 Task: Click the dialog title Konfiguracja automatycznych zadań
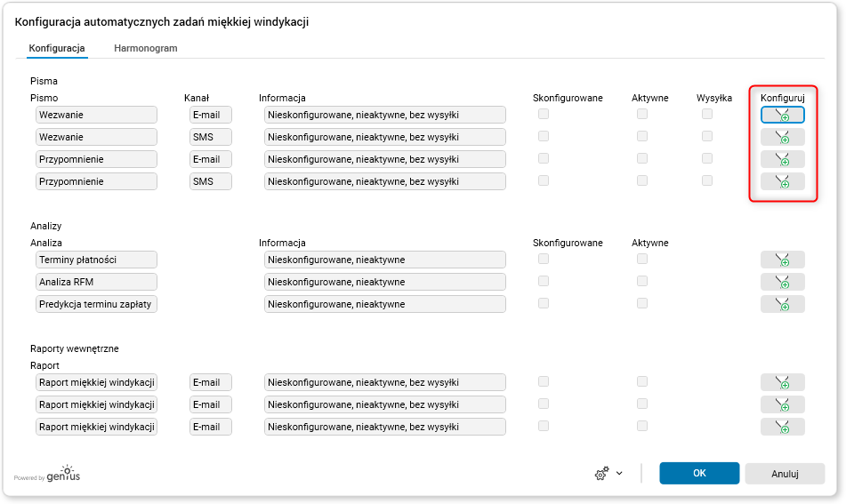coord(162,22)
